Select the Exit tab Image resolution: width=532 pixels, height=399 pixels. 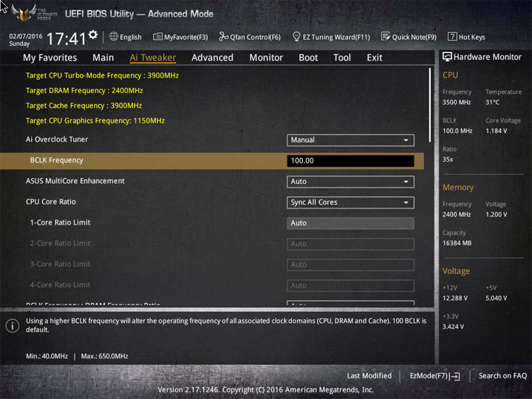(374, 58)
